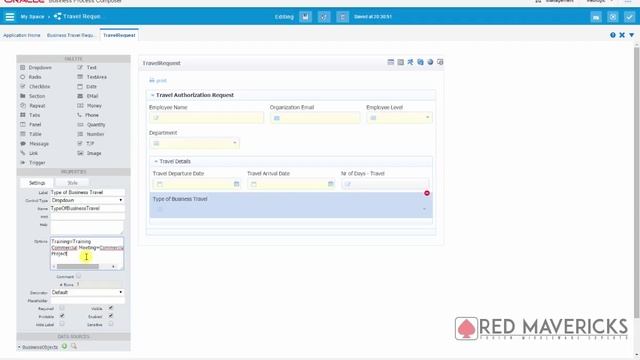Add an Image control from palette

pyautogui.click(x=89, y=153)
